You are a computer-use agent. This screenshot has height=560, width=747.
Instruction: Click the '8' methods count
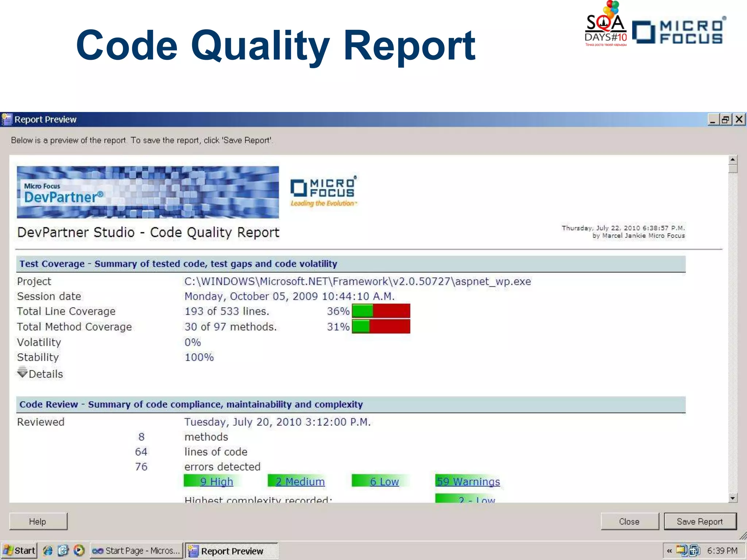click(141, 437)
